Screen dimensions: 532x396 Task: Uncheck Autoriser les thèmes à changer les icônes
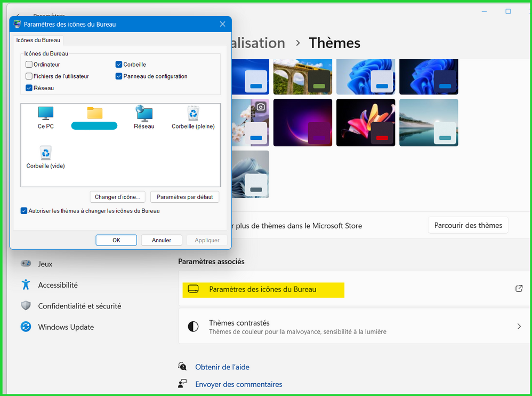point(24,211)
